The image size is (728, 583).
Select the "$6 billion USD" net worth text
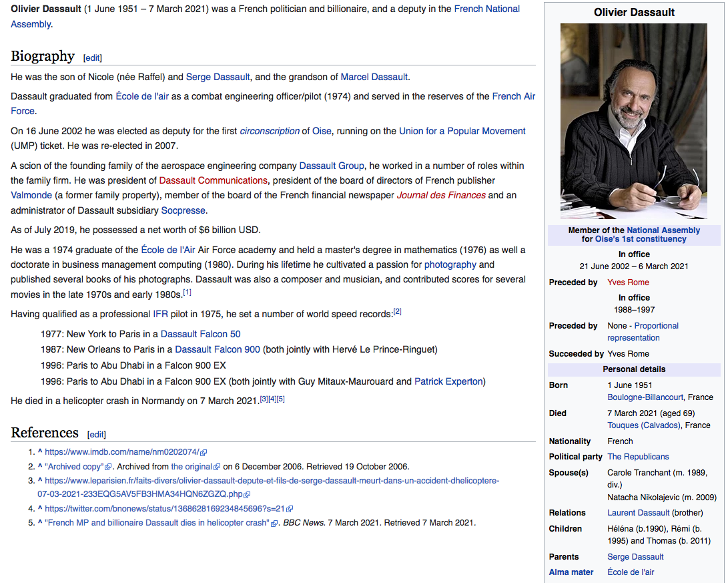(228, 230)
